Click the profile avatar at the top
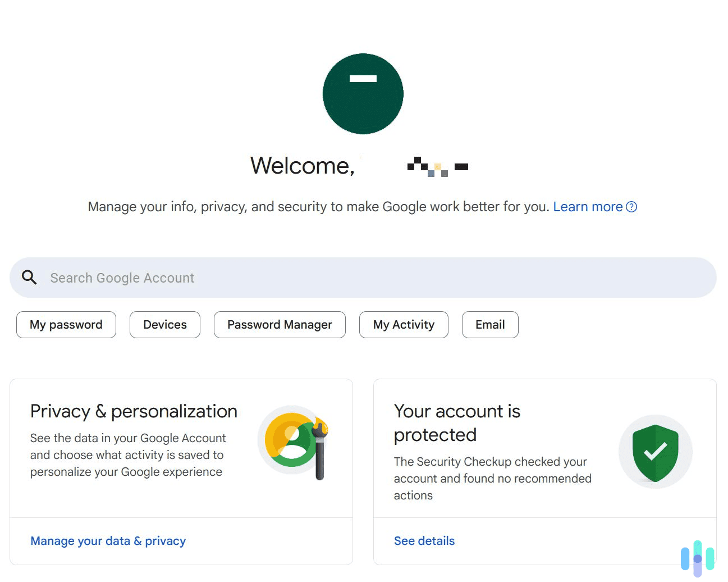The height and width of the screenshot is (582, 728). (x=363, y=93)
